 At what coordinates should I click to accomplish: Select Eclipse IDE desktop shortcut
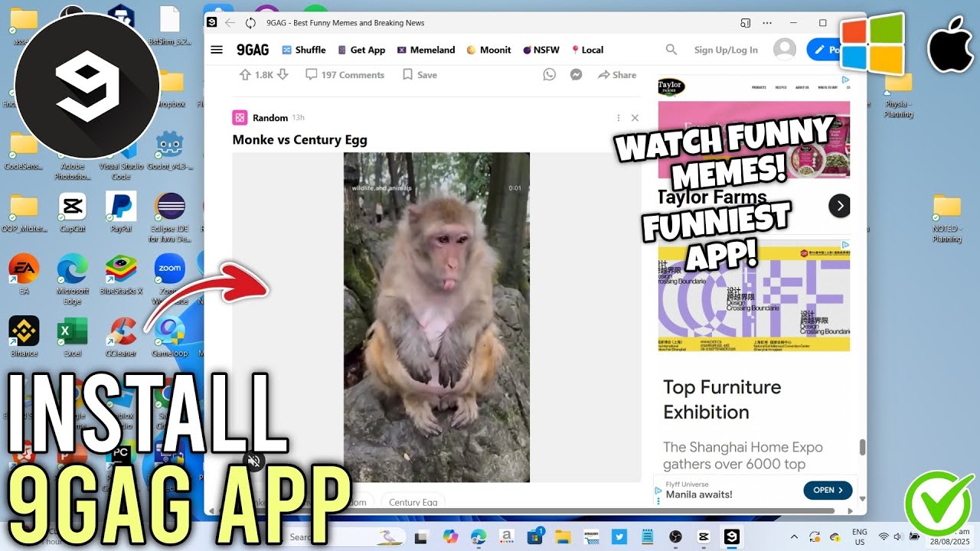(x=169, y=217)
